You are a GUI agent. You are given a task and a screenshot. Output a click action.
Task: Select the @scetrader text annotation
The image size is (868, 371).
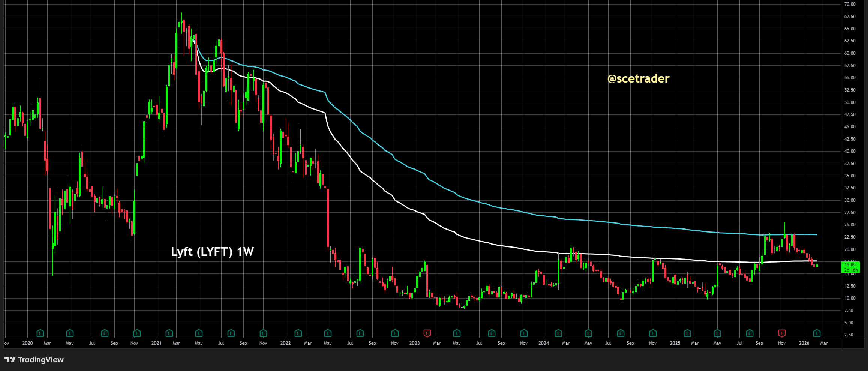[x=638, y=78]
